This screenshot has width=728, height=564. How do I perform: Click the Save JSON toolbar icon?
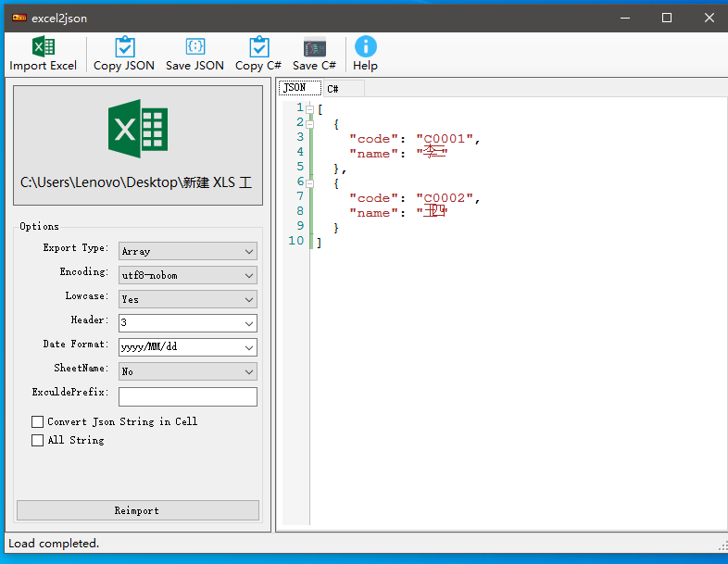point(195,47)
